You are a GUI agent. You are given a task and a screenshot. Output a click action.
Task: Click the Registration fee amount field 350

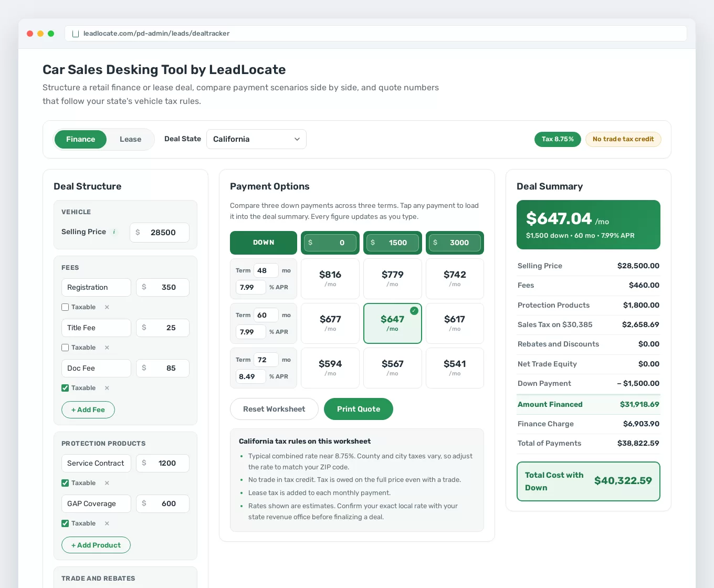pyautogui.click(x=163, y=287)
